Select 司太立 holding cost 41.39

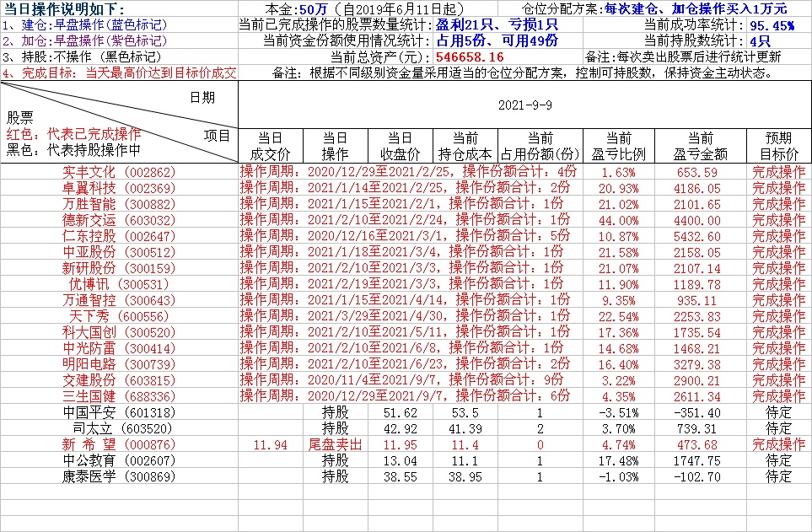pyautogui.click(x=465, y=429)
